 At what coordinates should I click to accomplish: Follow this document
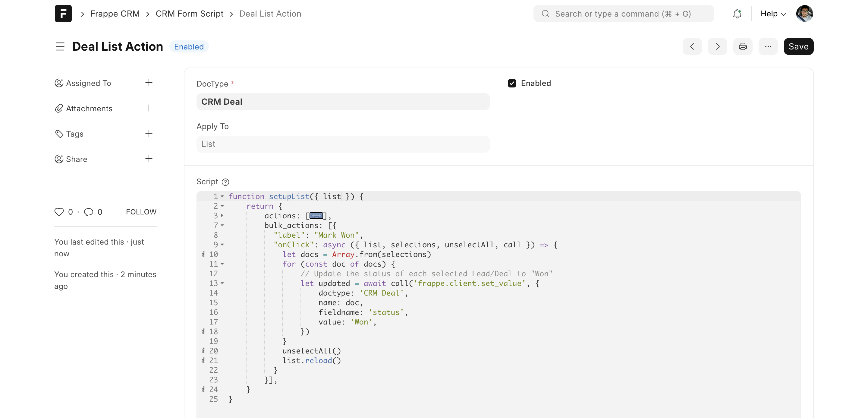(x=141, y=212)
